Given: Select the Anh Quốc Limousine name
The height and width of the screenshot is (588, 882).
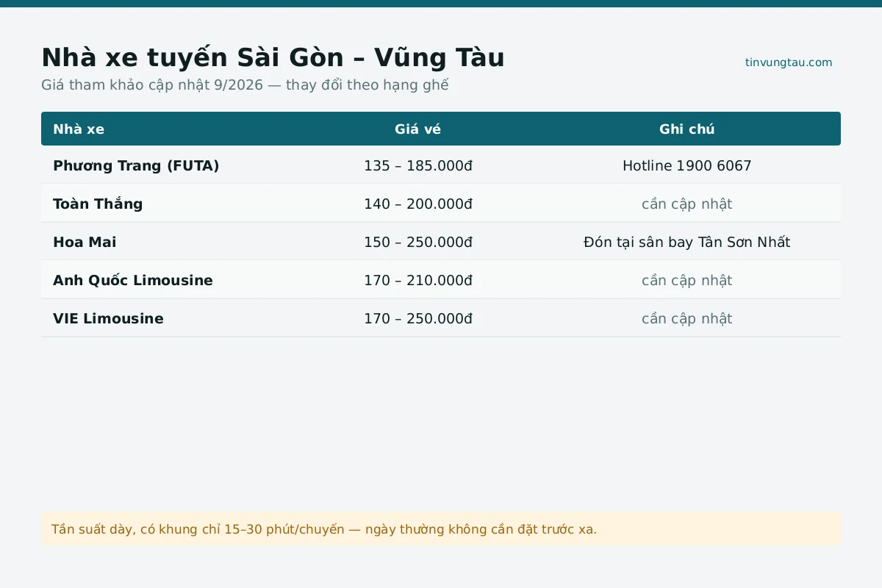Looking at the screenshot, I should coord(133,281).
